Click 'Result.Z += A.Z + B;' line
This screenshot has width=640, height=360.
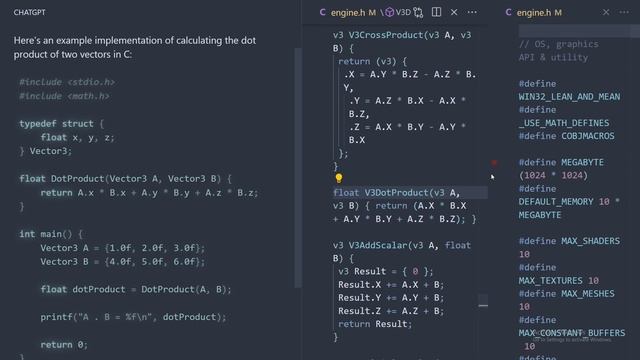click(391, 311)
